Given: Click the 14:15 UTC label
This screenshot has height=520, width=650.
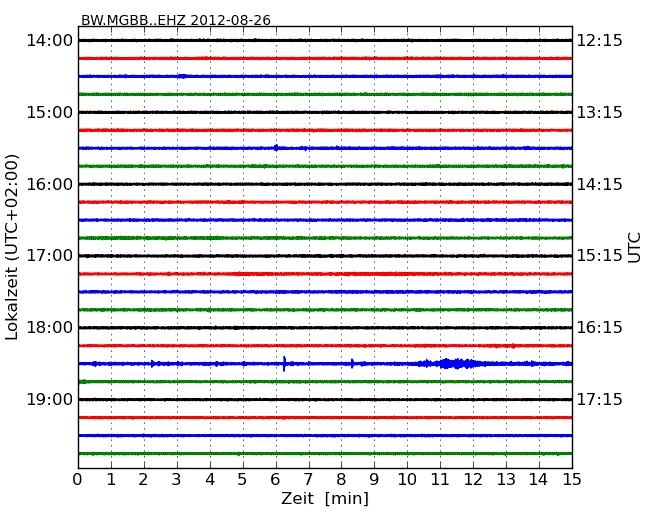Looking at the screenshot, I should pos(600,184).
